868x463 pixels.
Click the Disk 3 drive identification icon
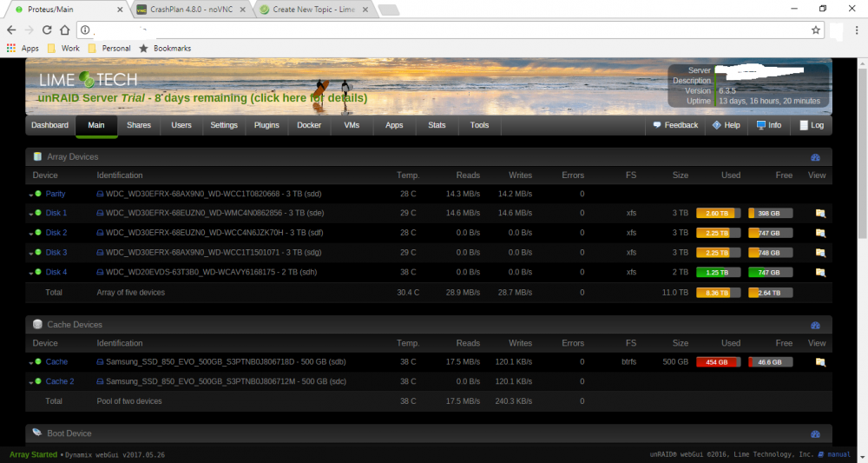tap(100, 253)
